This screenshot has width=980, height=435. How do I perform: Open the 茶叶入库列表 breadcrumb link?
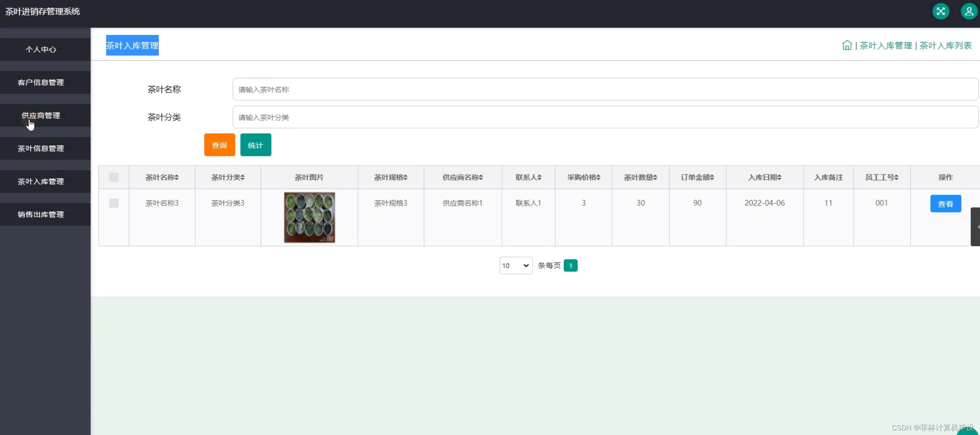pos(946,45)
